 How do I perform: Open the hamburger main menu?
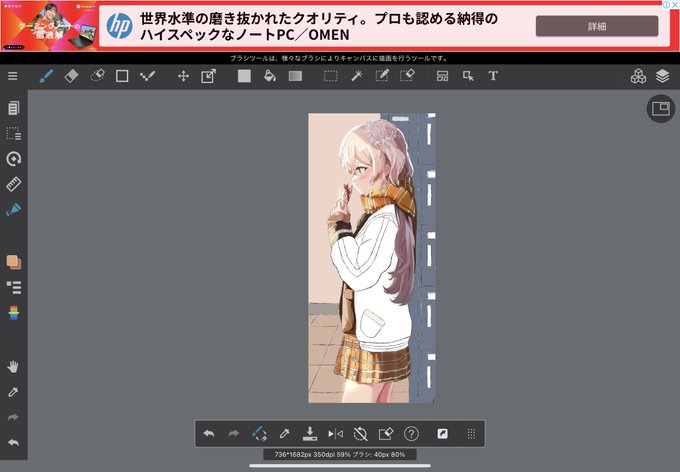(13, 76)
